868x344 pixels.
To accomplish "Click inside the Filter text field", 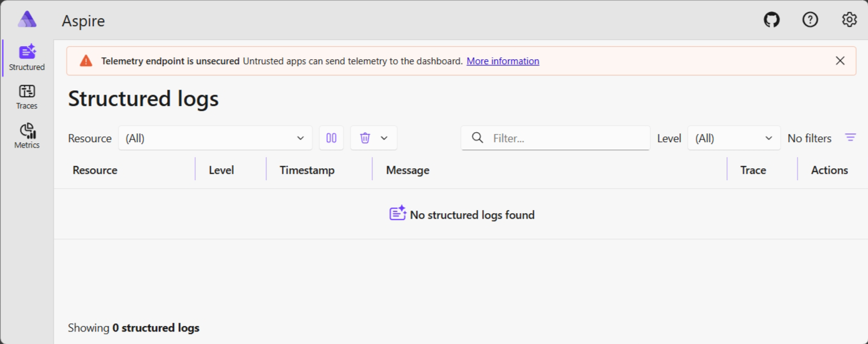I will click(567, 138).
